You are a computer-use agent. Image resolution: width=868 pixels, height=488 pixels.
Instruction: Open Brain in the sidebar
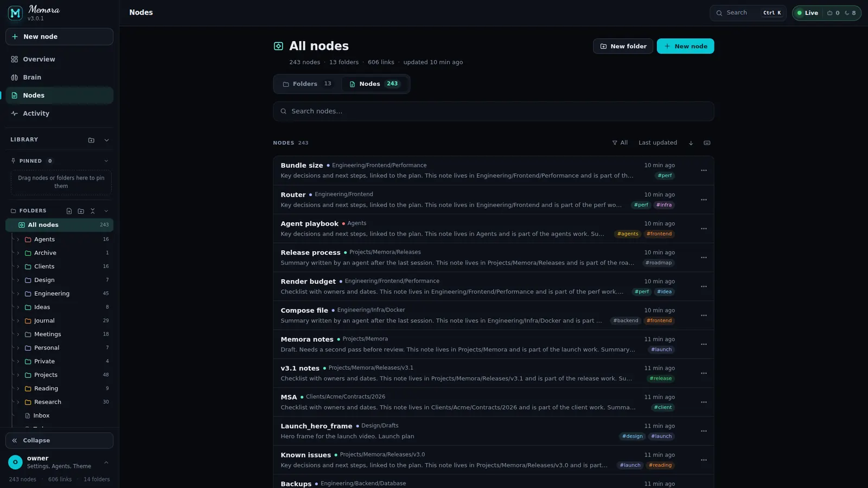tap(59, 78)
